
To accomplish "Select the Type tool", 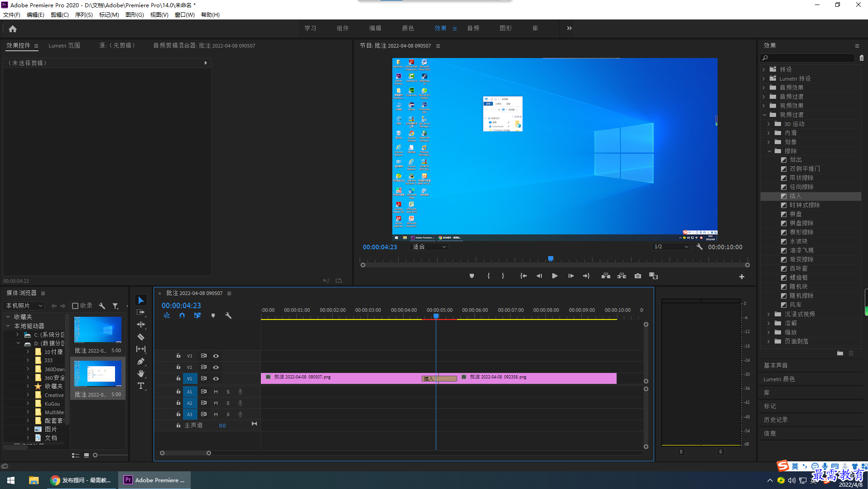I will click(x=141, y=386).
